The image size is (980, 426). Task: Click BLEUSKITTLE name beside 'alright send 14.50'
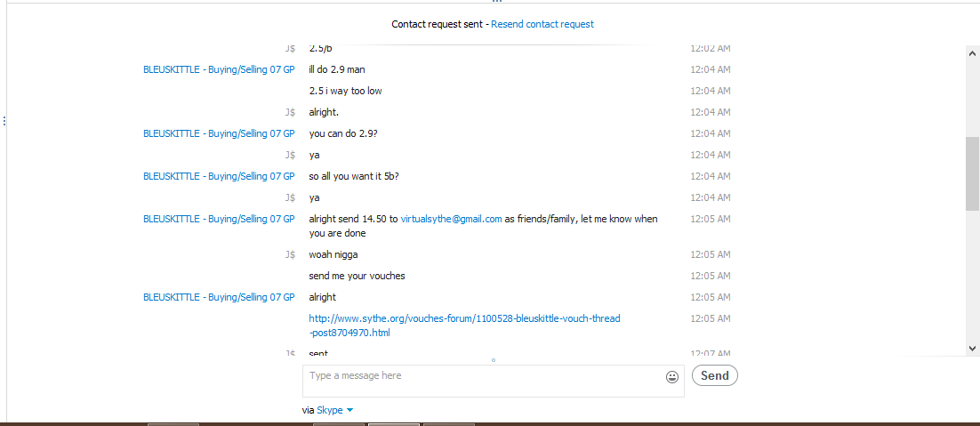(x=219, y=220)
